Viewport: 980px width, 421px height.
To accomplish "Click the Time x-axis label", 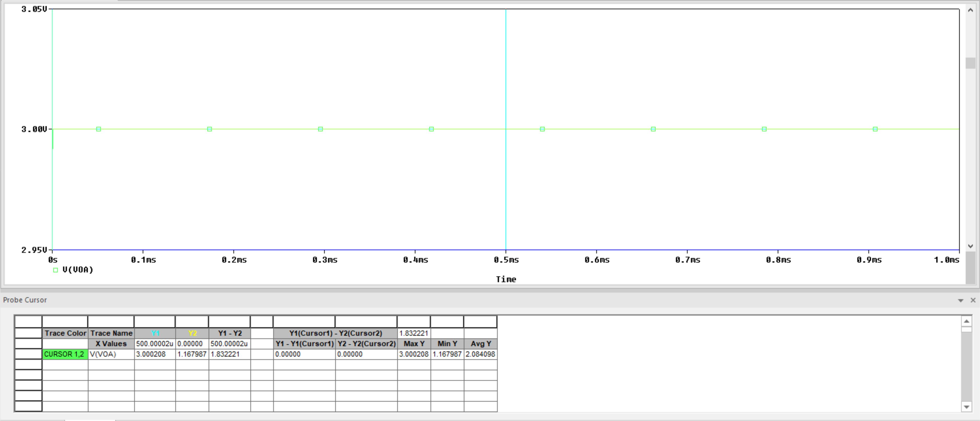I will [x=506, y=279].
